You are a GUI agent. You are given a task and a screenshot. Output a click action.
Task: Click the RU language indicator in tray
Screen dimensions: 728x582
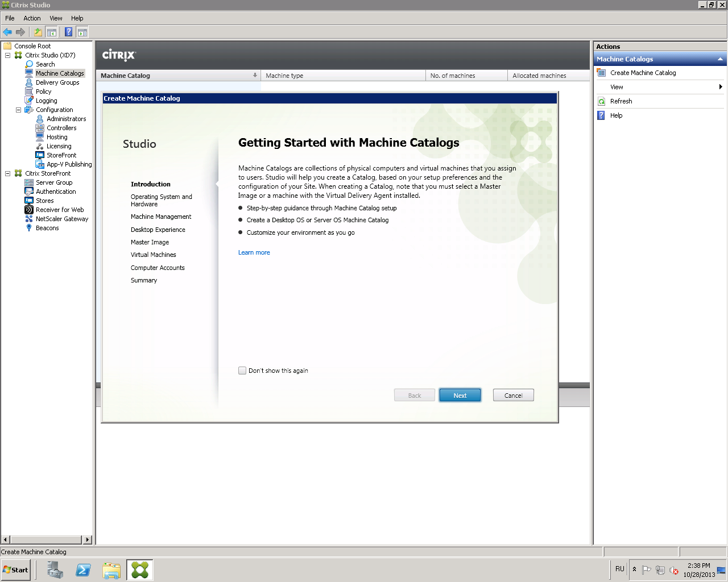(620, 569)
